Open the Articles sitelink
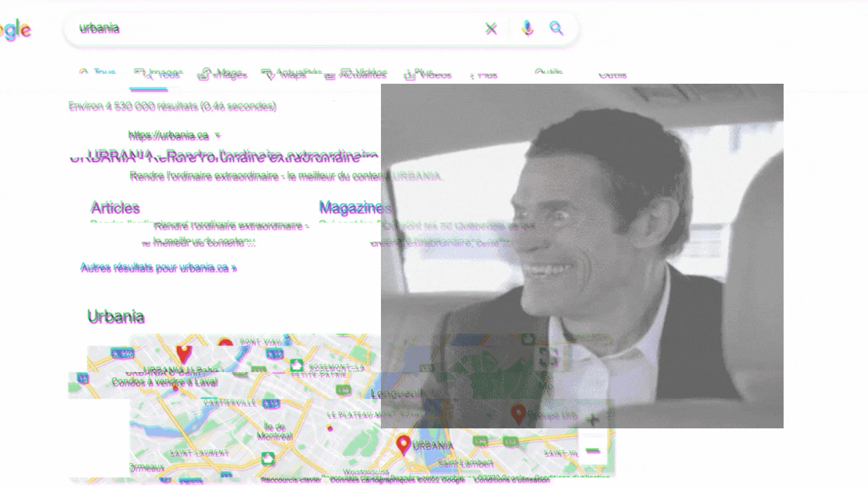This screenshot has width=868, height=488. [115, 208]
